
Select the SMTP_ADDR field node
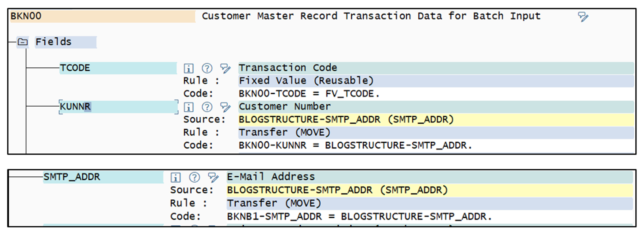click(x=103, y=177)
